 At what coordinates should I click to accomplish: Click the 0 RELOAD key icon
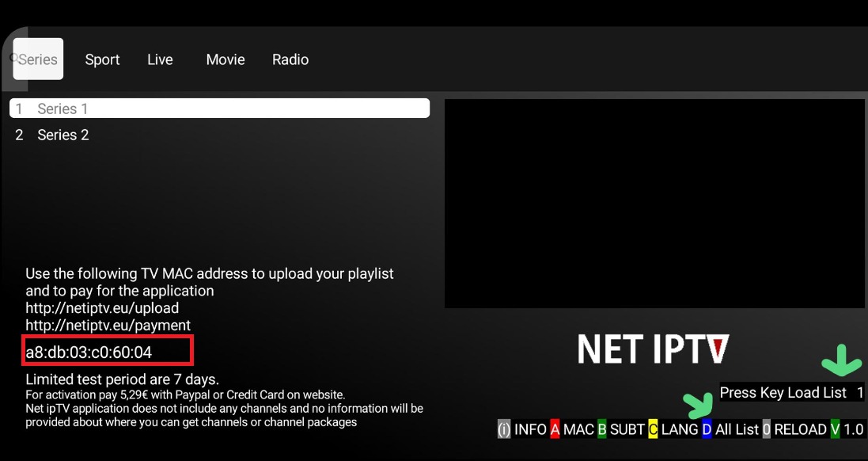(765, 429)
